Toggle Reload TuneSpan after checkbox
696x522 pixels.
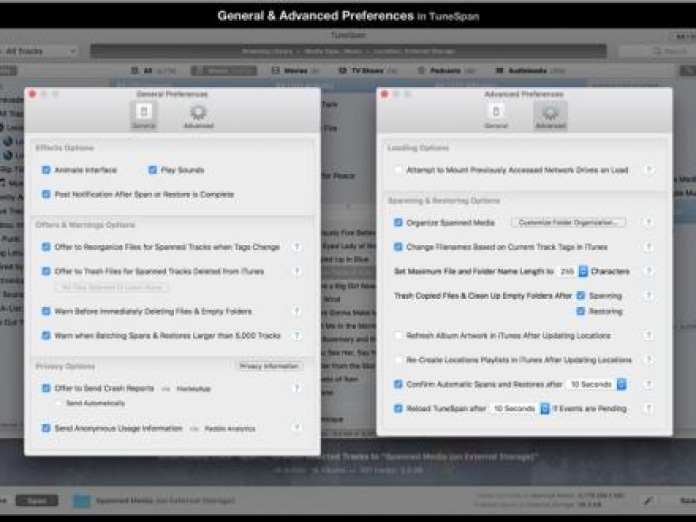398,408
